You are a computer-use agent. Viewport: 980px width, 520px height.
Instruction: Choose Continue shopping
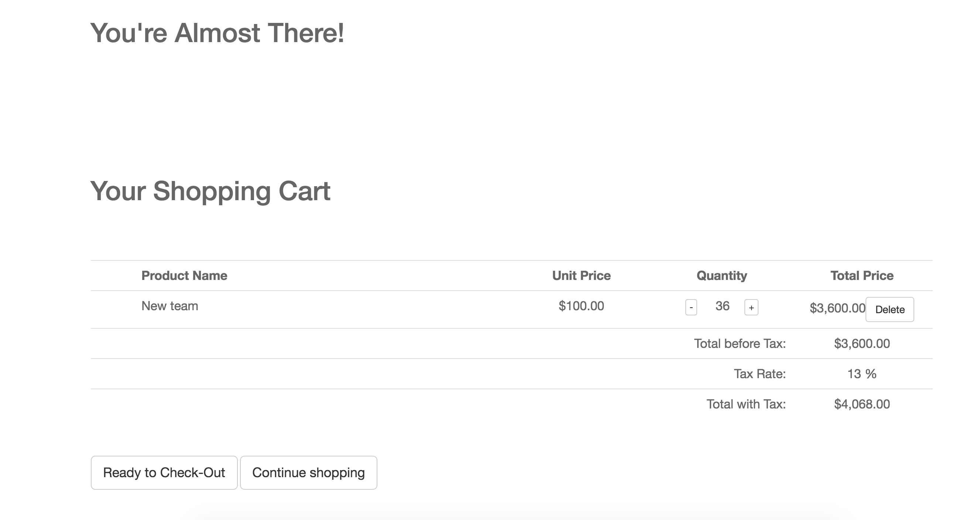click(308, 472)
